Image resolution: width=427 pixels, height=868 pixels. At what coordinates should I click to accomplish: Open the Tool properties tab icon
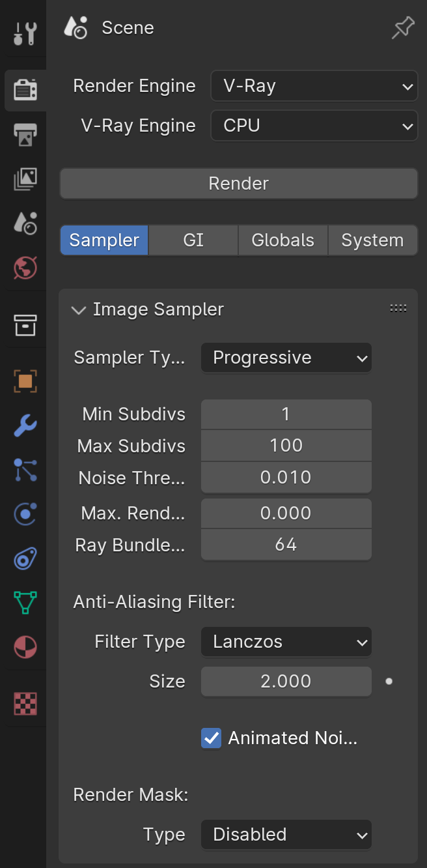click(x=25, y=33)
